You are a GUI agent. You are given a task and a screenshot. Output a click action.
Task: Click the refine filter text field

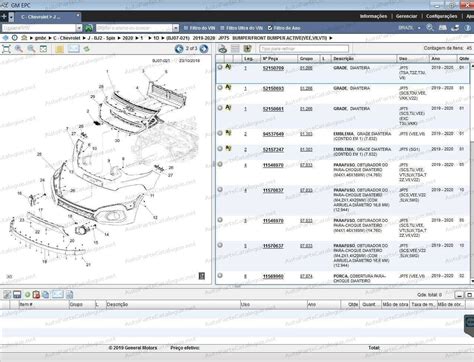[304, 49]
